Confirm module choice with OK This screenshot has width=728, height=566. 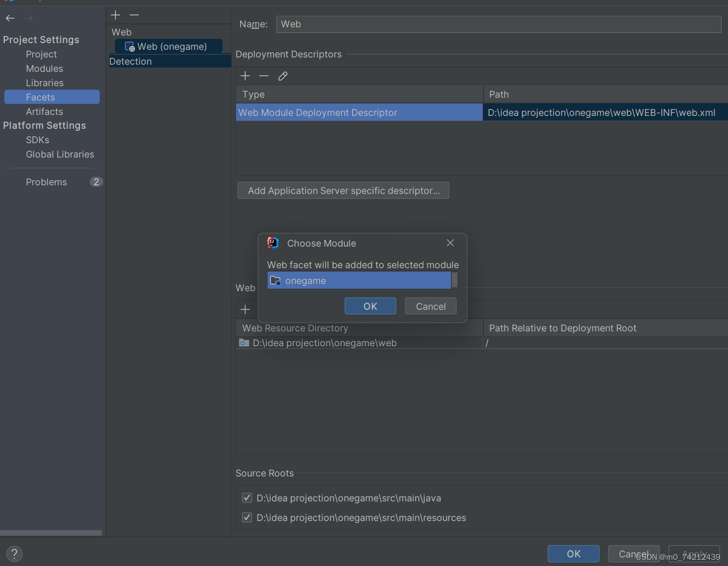pyautogui.click(x=370, y=306)
